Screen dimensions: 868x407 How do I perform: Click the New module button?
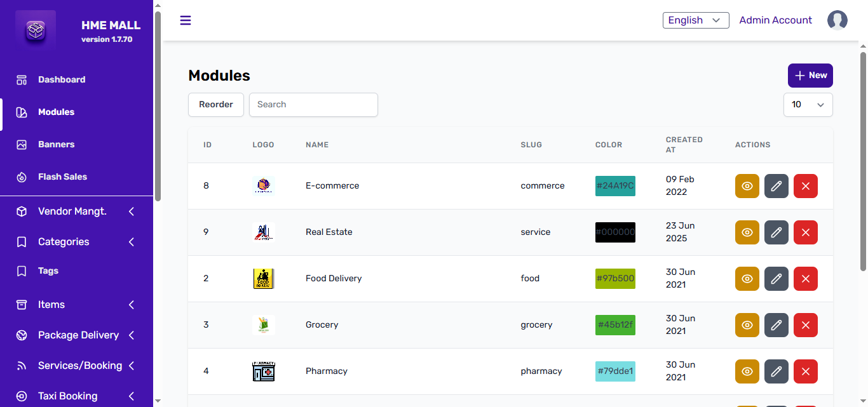coord(810,76)
